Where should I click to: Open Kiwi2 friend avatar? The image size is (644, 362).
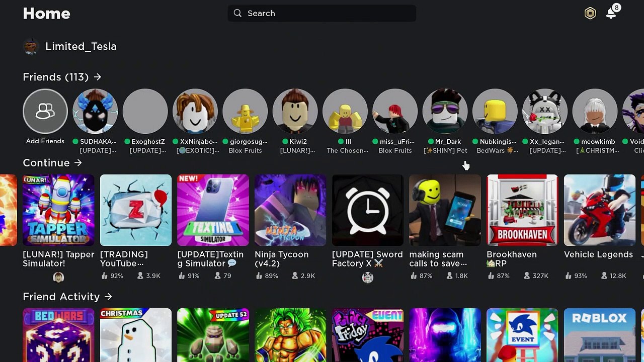coord(295,112)
